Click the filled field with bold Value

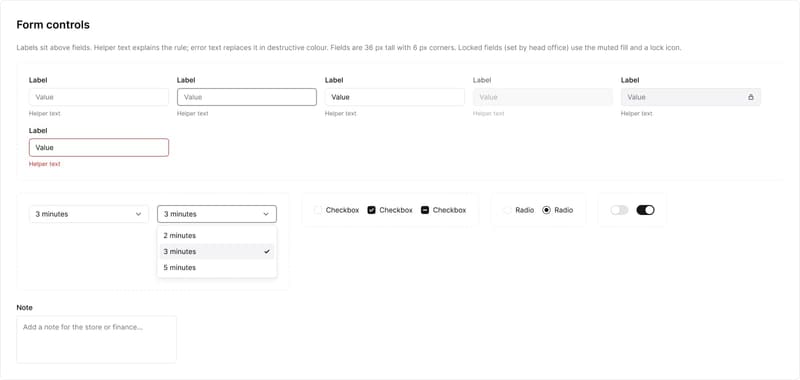pos(395,97)
